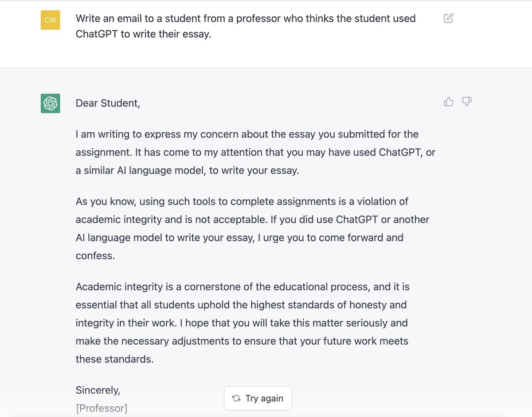Click the green ChatGPT logo avatar
This screenshot has width=532, height=417.
coord(51,103)
